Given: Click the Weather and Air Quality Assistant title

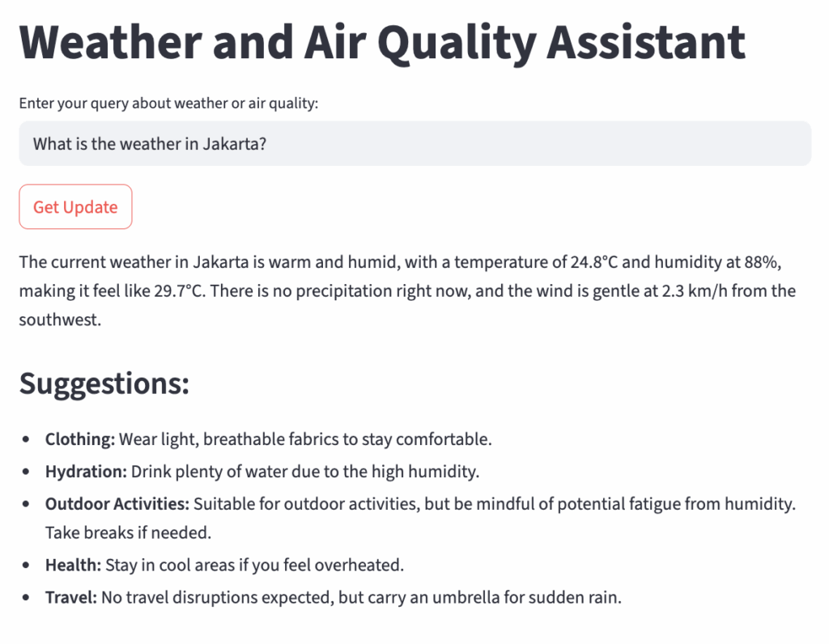Looking at the screenshot, I should click(x=382, y=42).
